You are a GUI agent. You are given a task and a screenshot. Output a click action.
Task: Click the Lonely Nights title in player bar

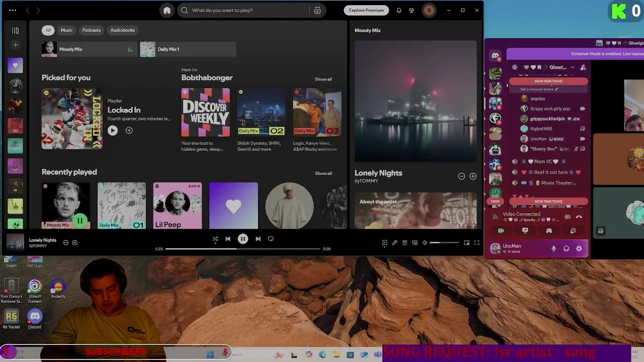pos(43,240)
